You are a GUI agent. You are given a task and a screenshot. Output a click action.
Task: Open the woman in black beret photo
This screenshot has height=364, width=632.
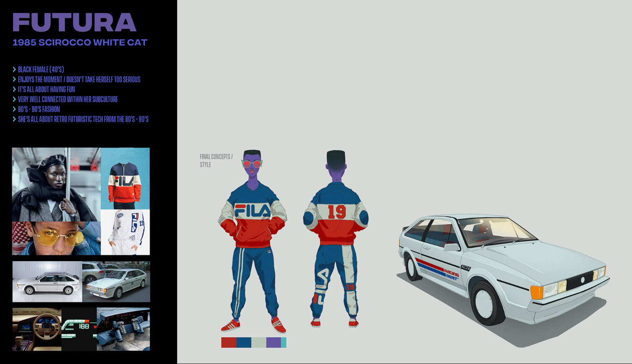pos(56,184)
